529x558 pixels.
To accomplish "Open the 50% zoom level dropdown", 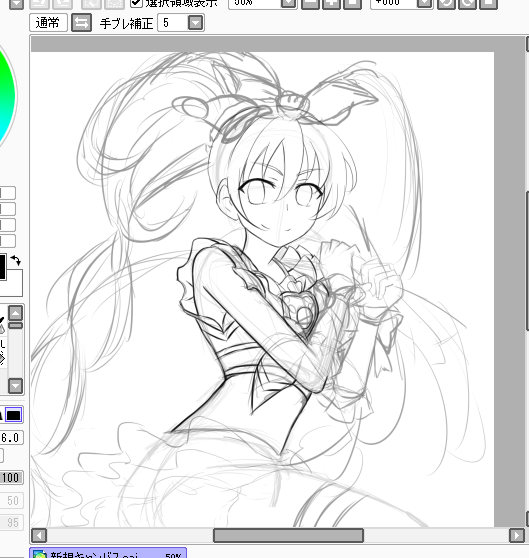I will 289,3.
